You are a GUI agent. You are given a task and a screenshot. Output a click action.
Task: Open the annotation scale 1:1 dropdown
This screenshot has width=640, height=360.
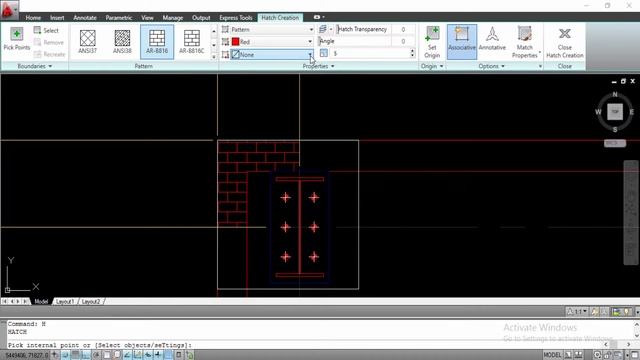577,312
